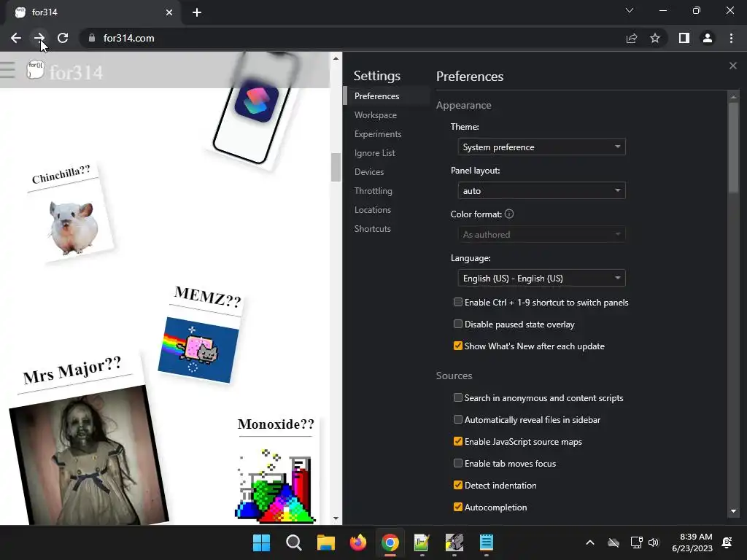The width and height of the screenshot is (747, 560).
Task: Launch Firefox from taskbar
Action: pyautogui.click(x=357, y=542)
